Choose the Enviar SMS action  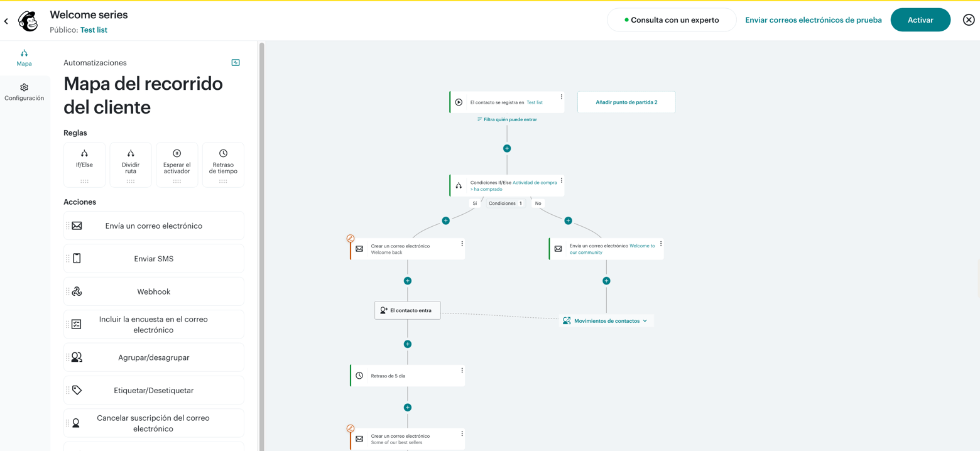click(154, 259)
